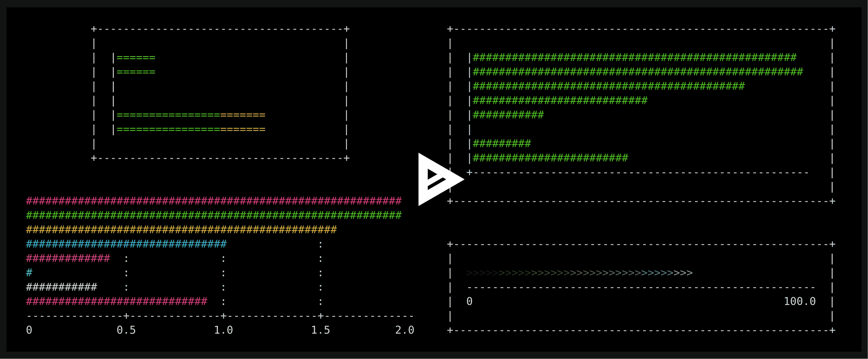Click the 1.5 axis label

coord(321,330)
